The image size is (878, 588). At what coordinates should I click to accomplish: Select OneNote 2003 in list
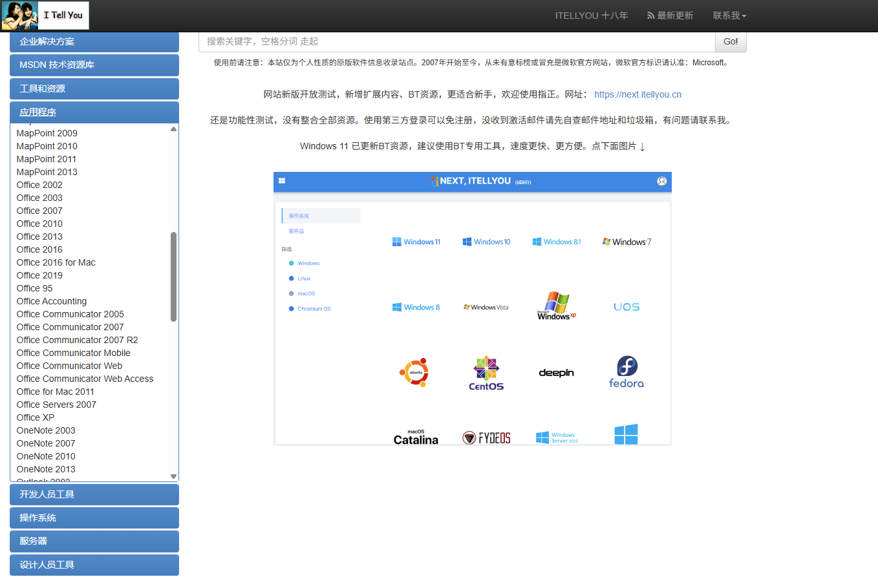46,430
